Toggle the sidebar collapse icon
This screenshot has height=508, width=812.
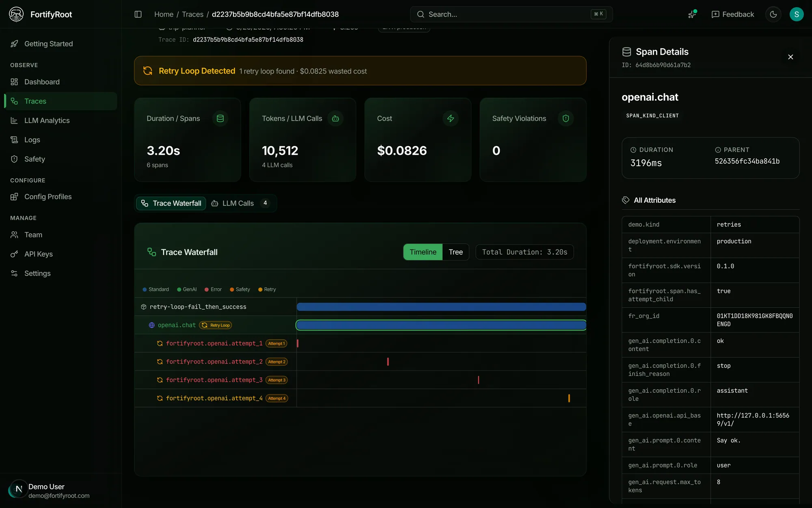point(138,14)
